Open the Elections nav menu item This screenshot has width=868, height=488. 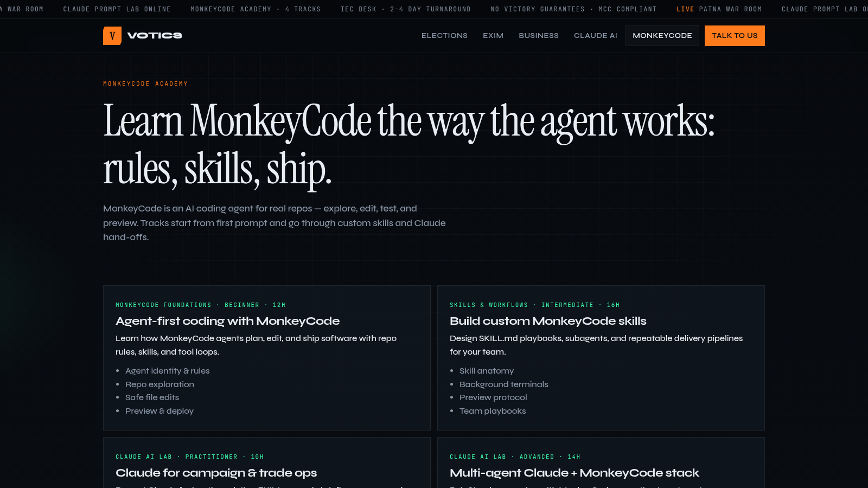click(444, 36)
